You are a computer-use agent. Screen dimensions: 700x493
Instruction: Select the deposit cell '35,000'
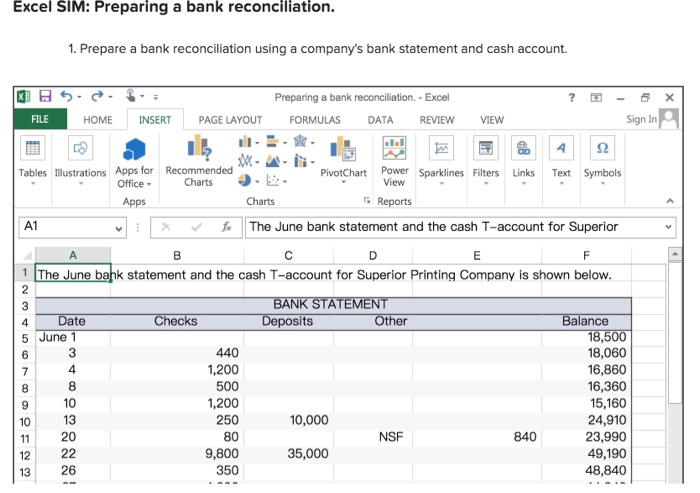tap(288, 454)
